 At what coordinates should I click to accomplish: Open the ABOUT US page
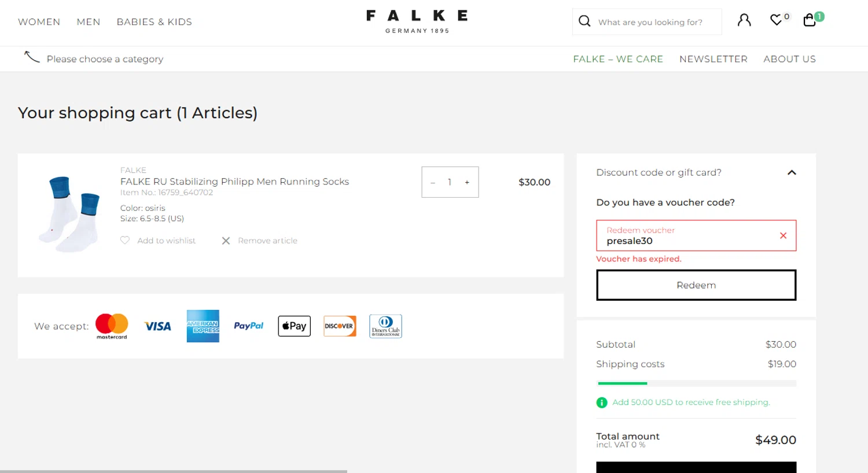coord(789,59)
